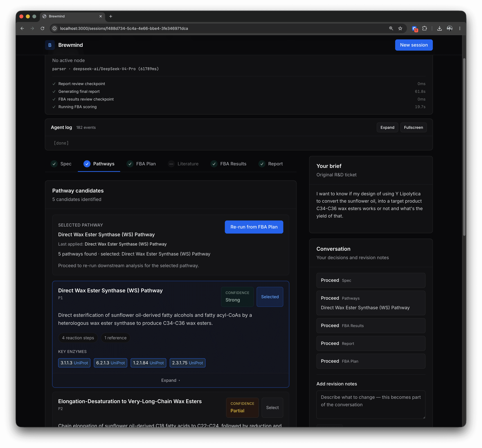This screenshot has height=448, width=482.
Task: Bookmark this page with star icon
Action: click(400, 28)
